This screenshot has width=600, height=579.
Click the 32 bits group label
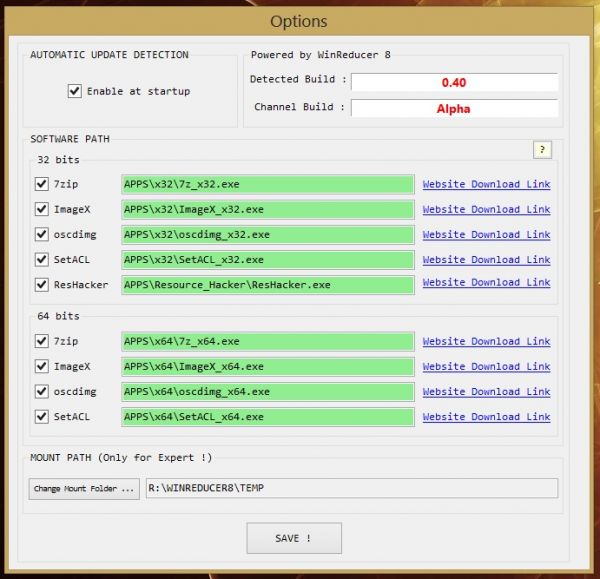(58, 160)
